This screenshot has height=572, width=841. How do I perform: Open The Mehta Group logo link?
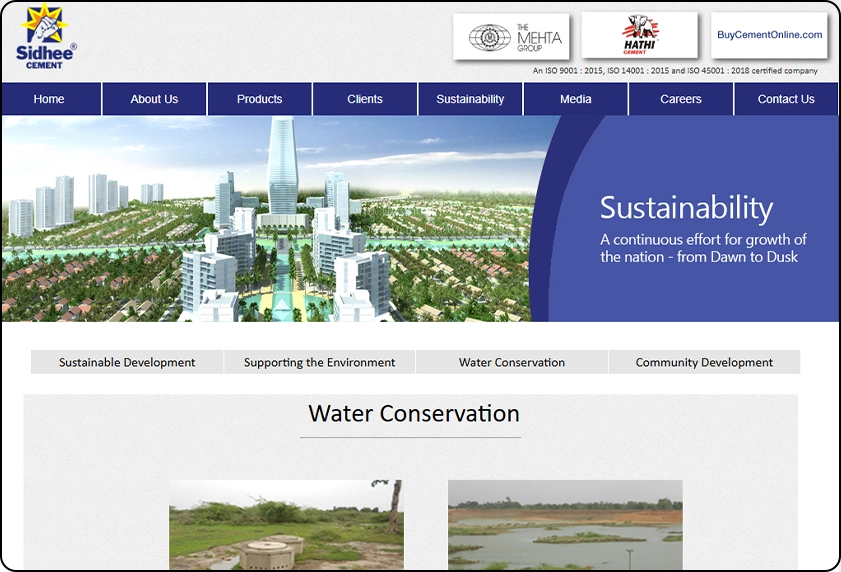click(x=511, y=37)
